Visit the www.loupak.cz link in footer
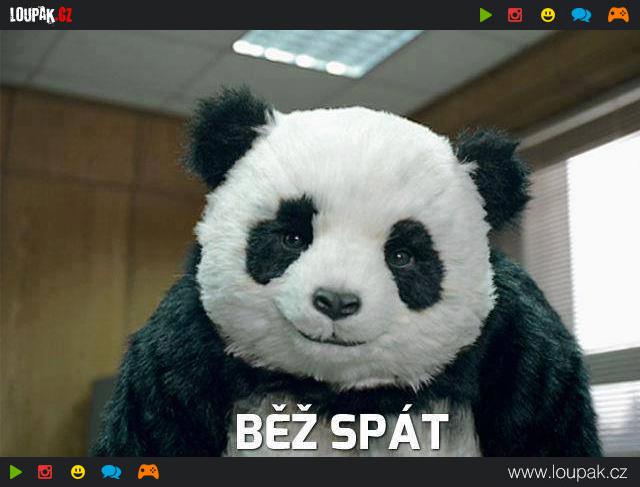This screenshot has width=640, height=487. coord(567,472)
